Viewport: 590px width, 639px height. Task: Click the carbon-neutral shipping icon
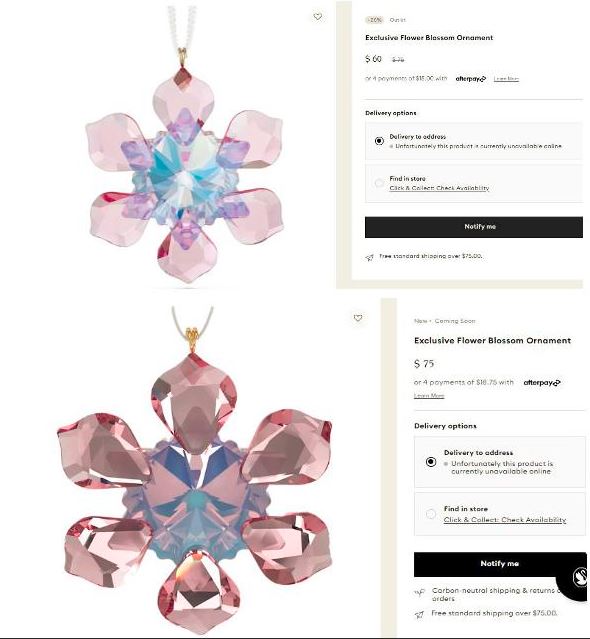click(420, 593)
